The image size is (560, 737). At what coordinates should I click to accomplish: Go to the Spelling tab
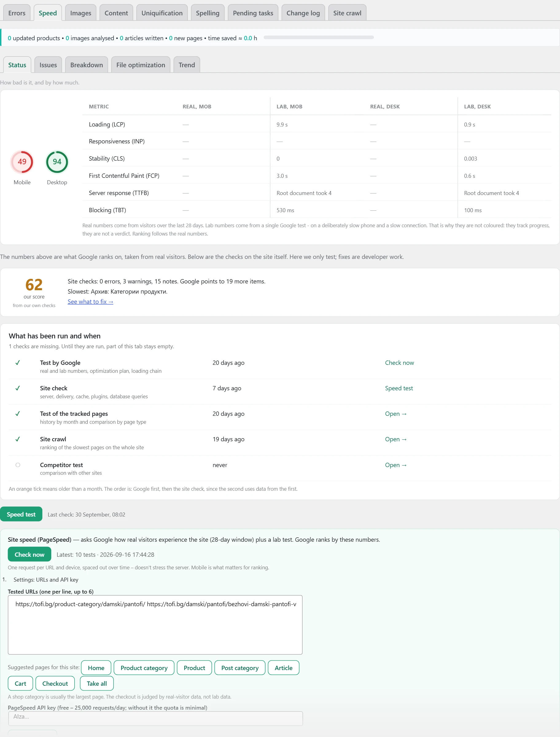208,13
